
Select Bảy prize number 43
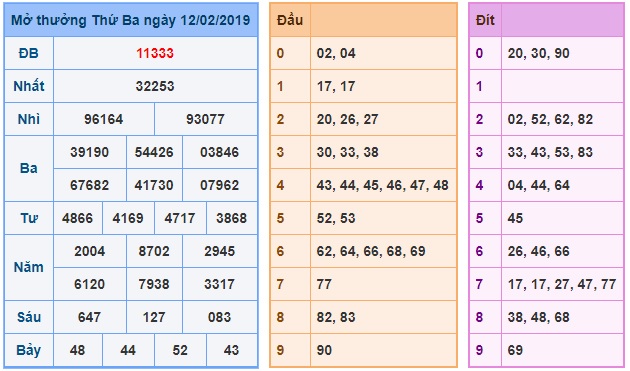(231, 350)
